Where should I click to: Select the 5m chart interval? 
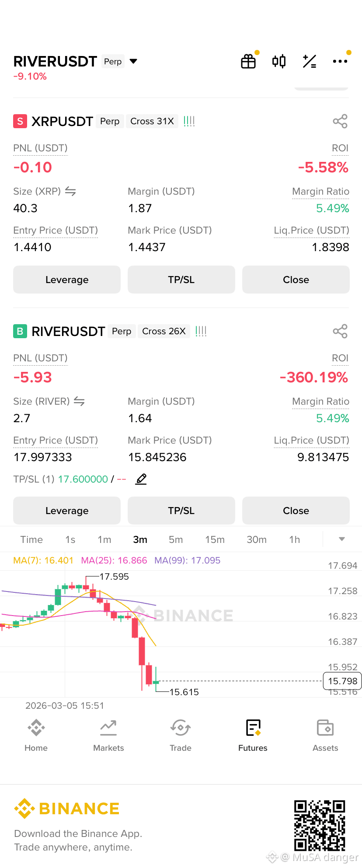tap(176, 539)
